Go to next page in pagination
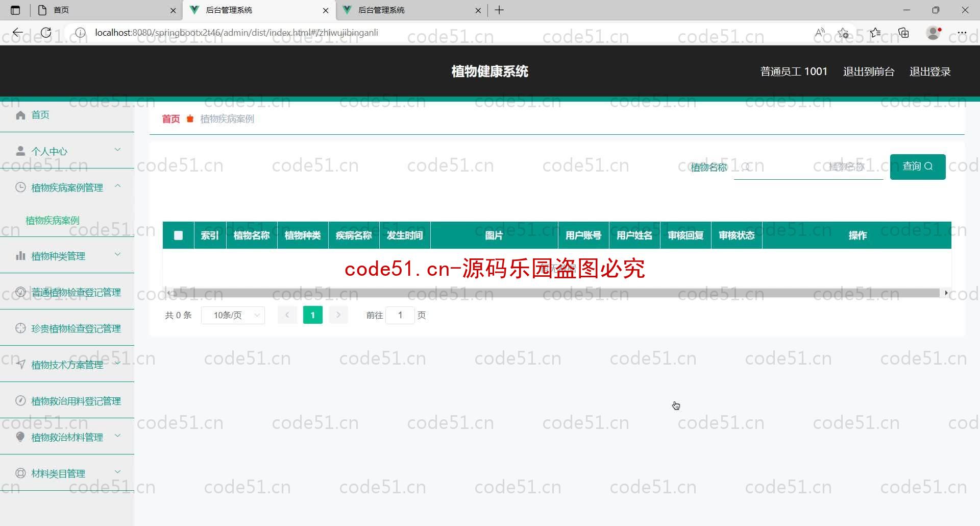 (338, 315)
